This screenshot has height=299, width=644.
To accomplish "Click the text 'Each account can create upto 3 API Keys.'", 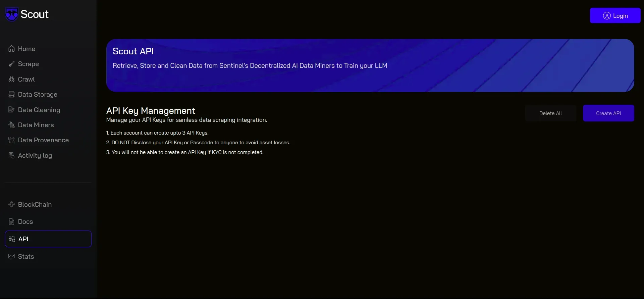I will click(157, 133).
